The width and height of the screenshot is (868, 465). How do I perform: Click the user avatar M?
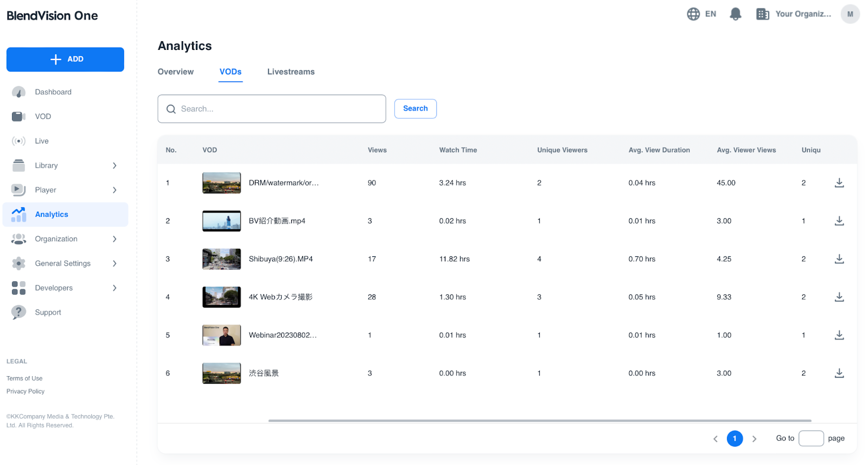[x=850, y=14]
